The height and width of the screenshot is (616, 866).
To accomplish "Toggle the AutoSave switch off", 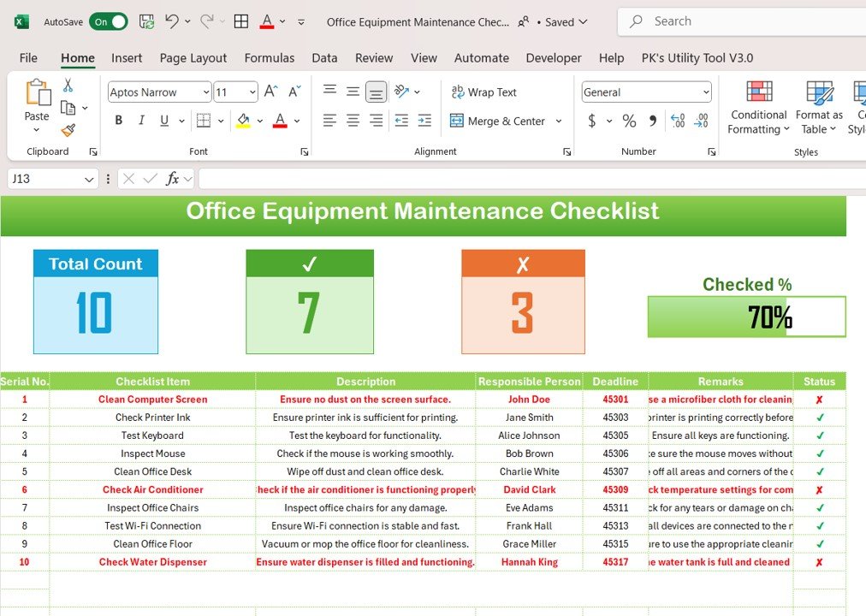I will point(108,22).
